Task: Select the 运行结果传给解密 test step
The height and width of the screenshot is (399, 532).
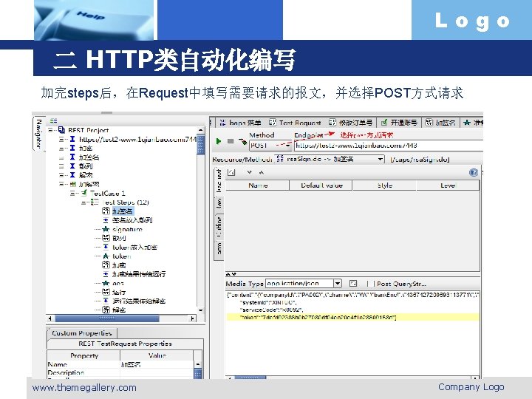Action: [139, 301]
